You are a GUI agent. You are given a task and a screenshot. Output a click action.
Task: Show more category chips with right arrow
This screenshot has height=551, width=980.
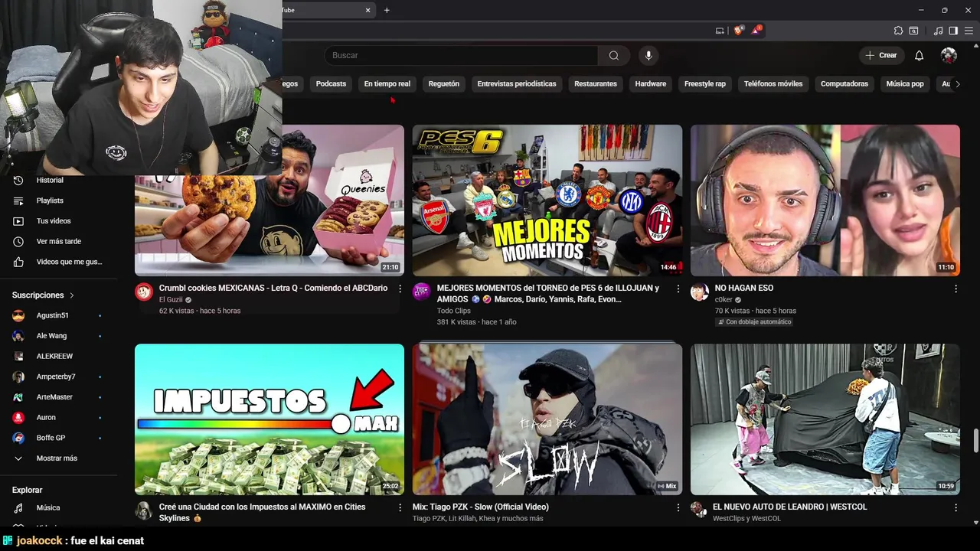(957, 84)
